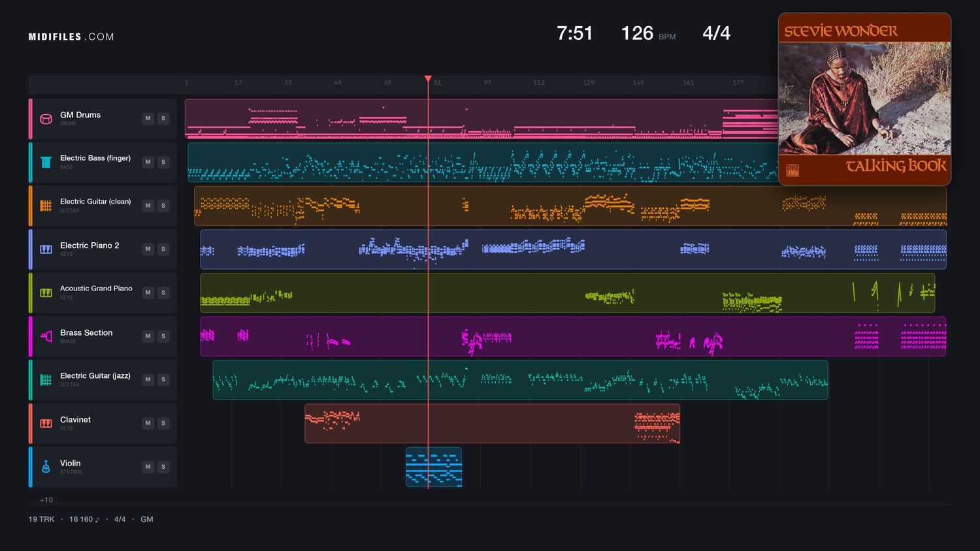Click the GM Drums drum icon
The height and width of the screenshot is (551, 980).
(46, 119)
